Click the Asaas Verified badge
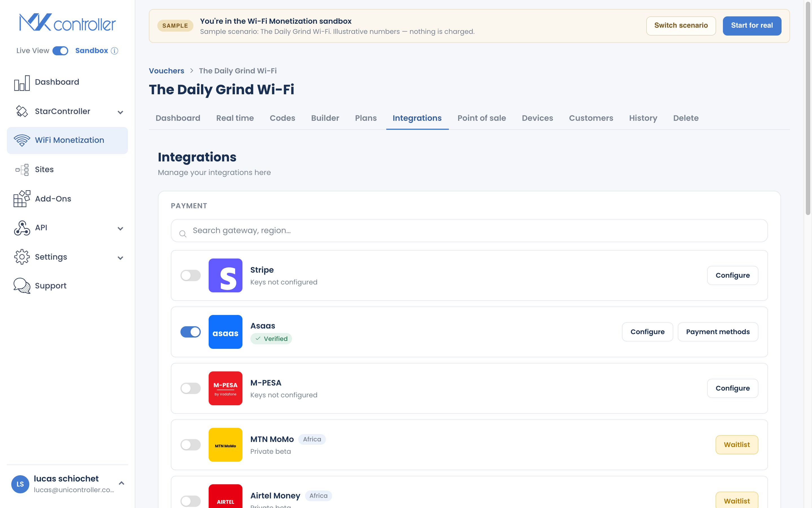Image resolution: width=812 pixels, height=508 pixels. pos(271,339)
